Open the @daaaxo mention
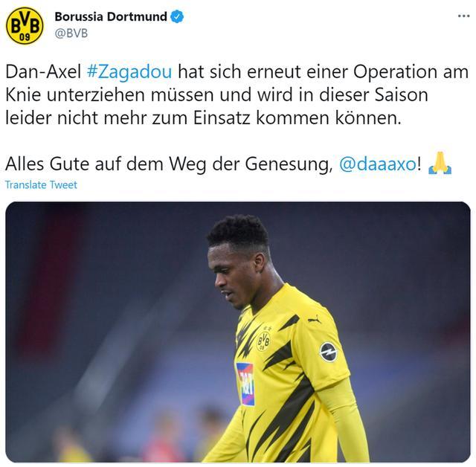476x467 pixels. click(377, 164)
